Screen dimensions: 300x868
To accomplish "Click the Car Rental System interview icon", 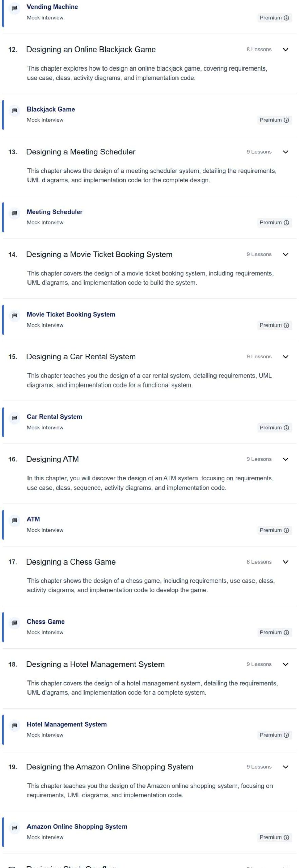I will point(15,418).
